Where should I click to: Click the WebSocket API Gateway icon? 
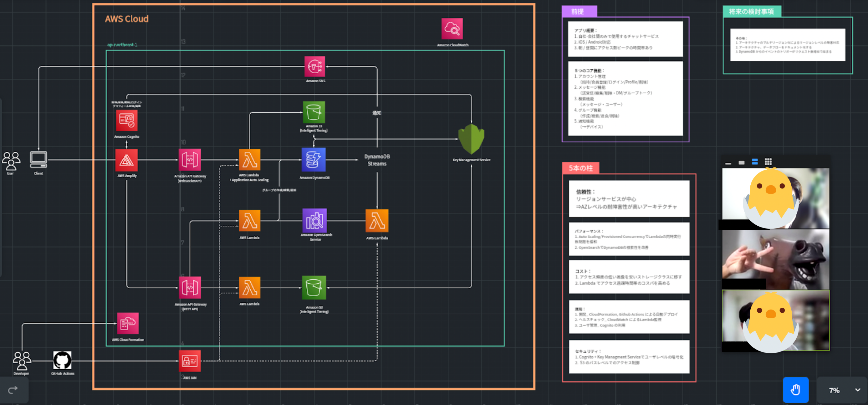click(x=190, y=160)
